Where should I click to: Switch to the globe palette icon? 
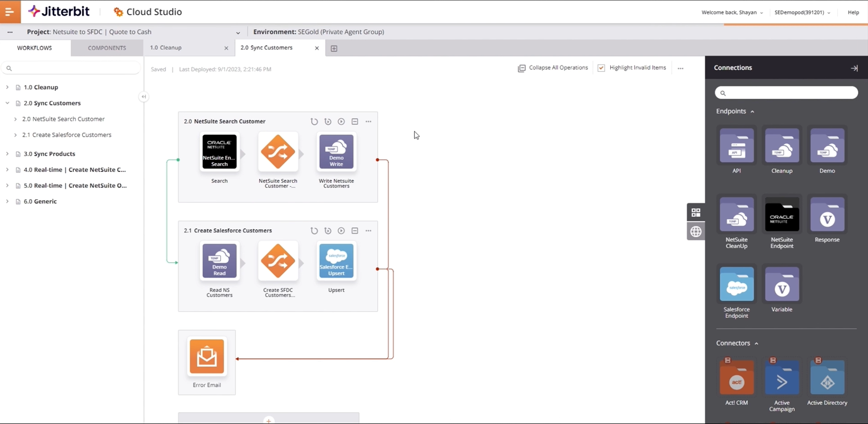(696, 231)
